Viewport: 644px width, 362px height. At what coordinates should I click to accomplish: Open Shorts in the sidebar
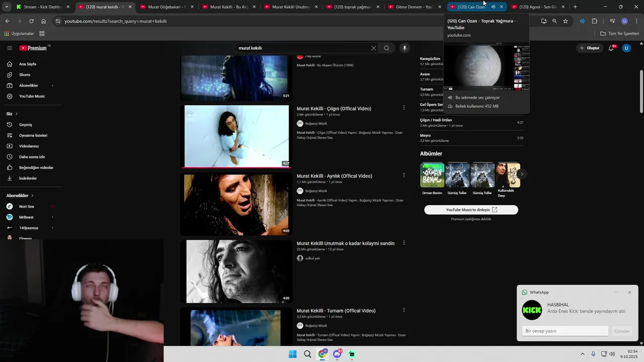pyautogui.click(x=25, y=75)
